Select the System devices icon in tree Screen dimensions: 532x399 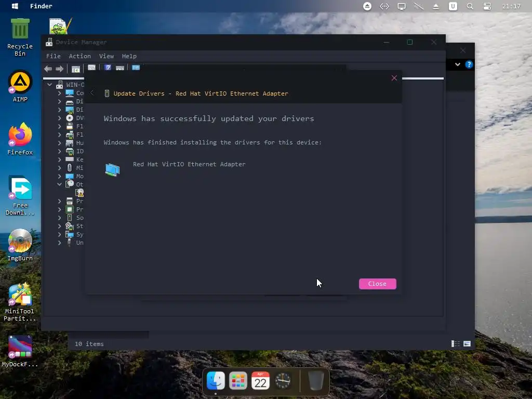[70, 234]
